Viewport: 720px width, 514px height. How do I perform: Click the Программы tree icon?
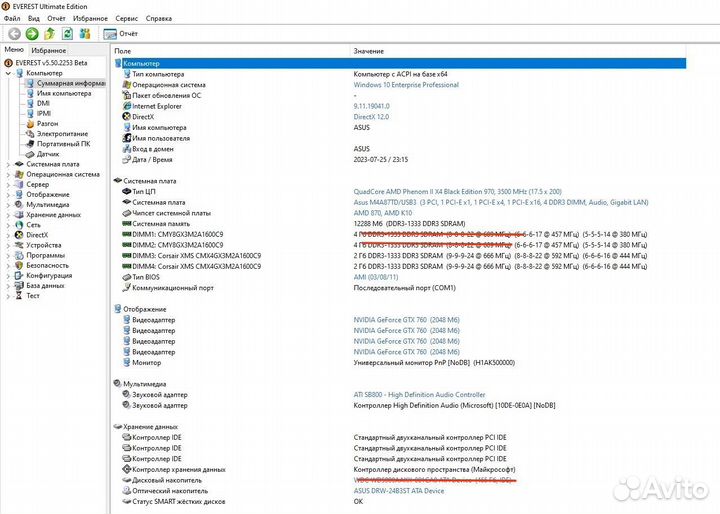coord(19,255)
